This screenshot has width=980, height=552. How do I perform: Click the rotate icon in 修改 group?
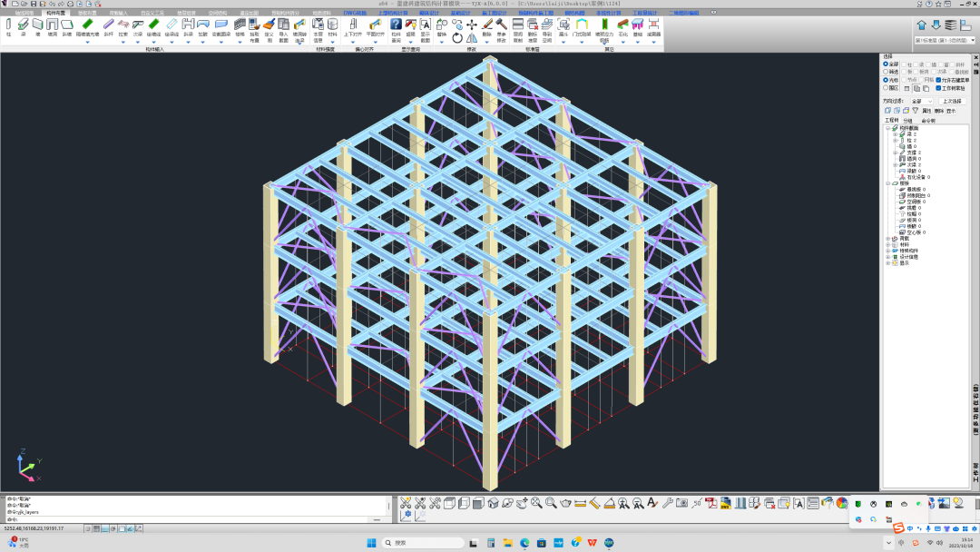click(x=456, y=37)
